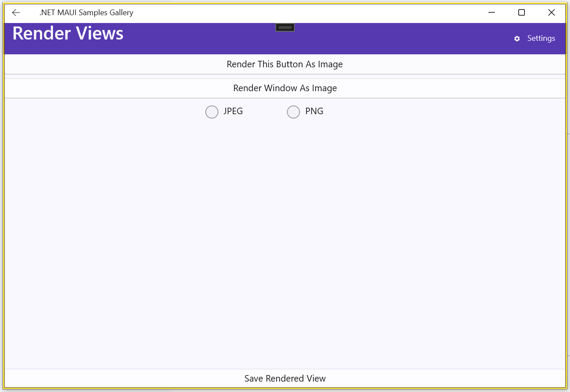Select the JPEG radio button circle

[212, 112]
